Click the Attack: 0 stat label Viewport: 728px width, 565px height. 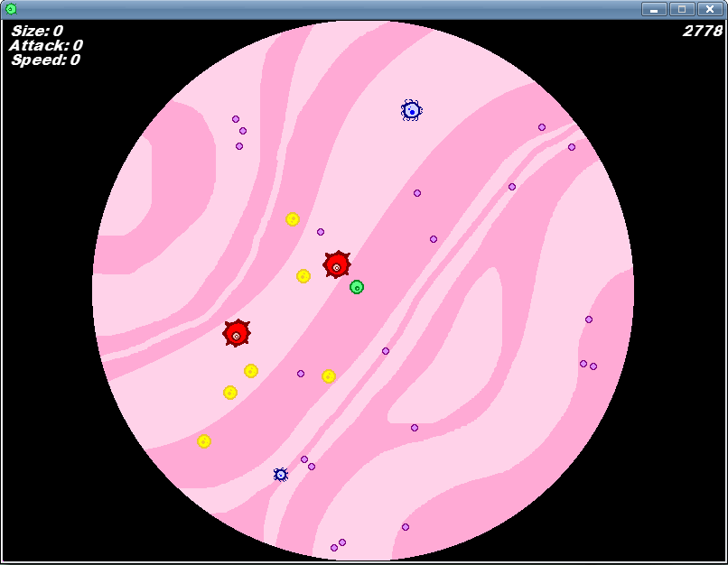(x=45, y=45)
